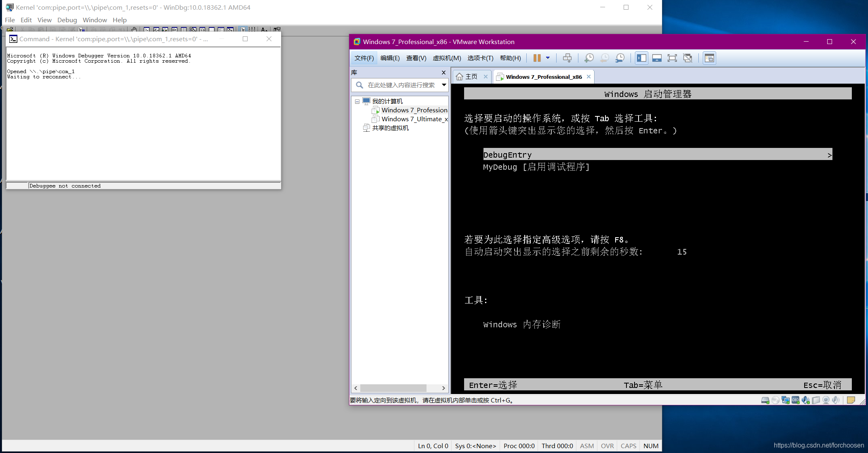Close the Windows 7_Professional_x86 tab
Viewport: 868px width, 453px height.
click(x=588, y=77)
